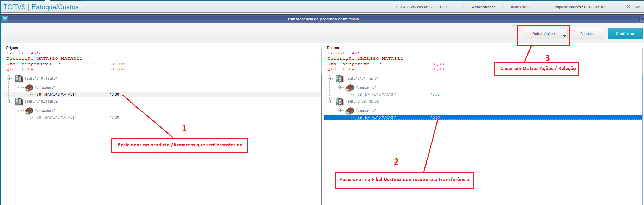Click Sair to exit the system

tap(637, 7)
